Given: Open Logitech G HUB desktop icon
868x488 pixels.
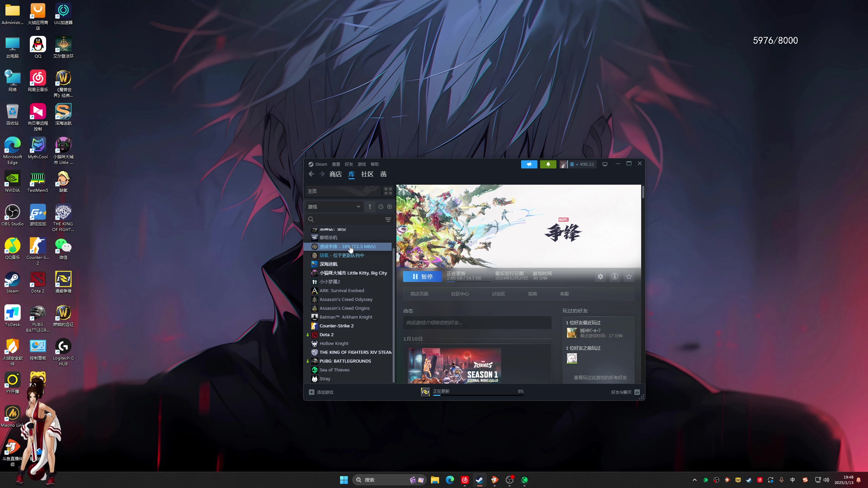Looking at the screenshot, I should (63, 352).
